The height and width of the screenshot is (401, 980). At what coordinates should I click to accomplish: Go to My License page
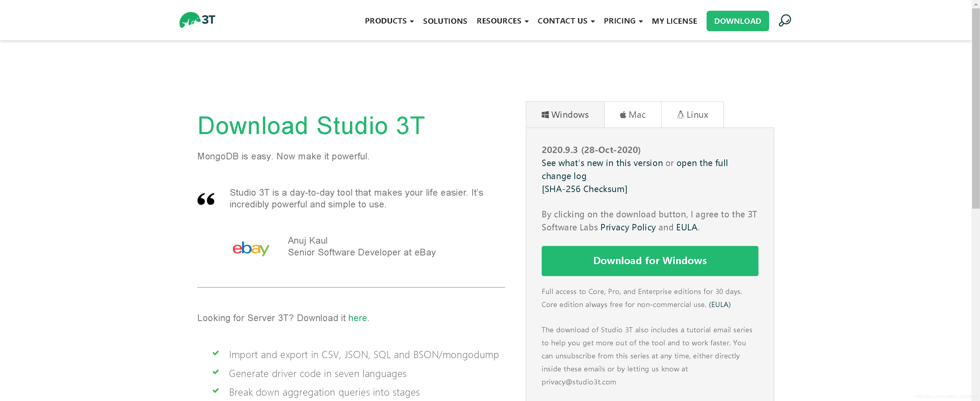pyautogui.click(x=674, y=21)
